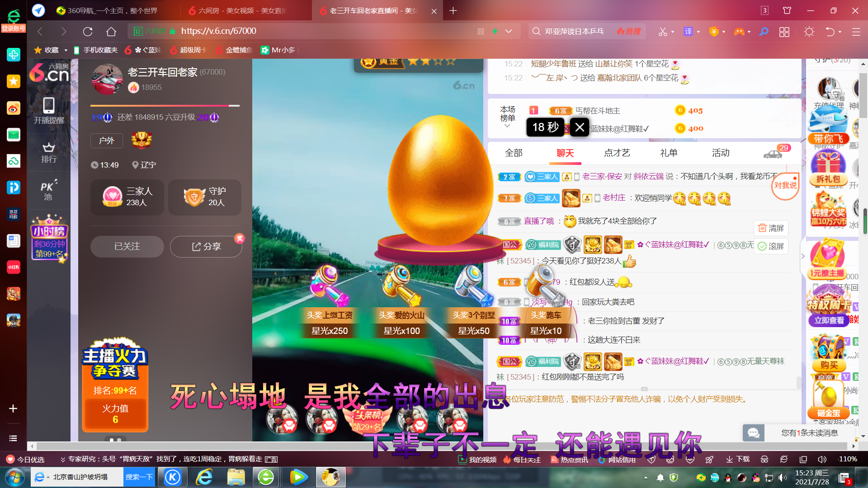Open the PK池 icon
Viewport: 868px width, 488px height.
pos(48,190)
